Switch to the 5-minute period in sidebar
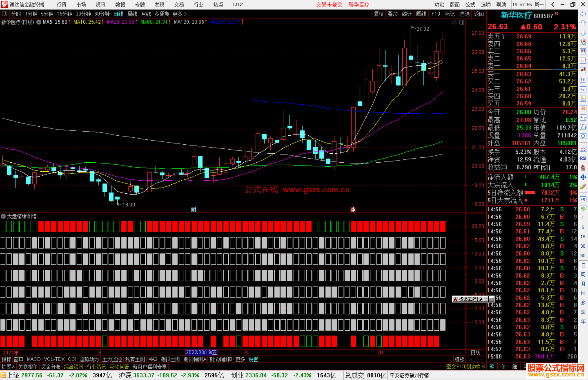Viewport: 588px width, 380px height. [x=583, y=227]
